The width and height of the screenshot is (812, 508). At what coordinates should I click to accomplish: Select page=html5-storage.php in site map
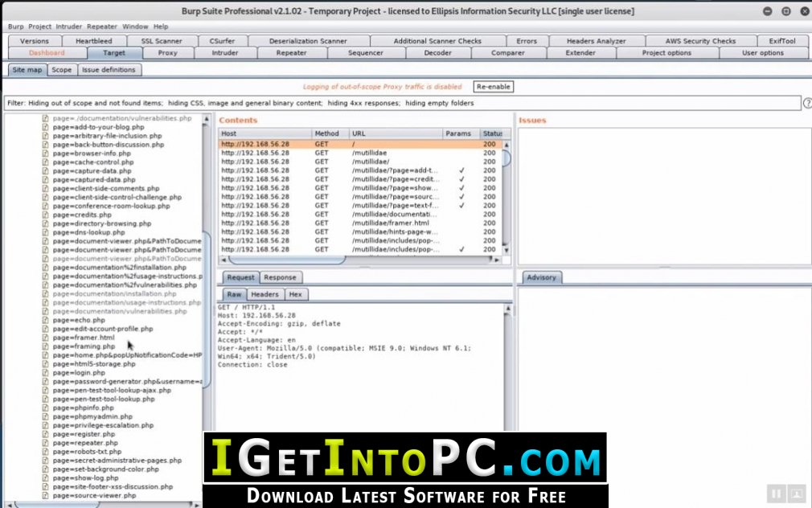[x=94, y=364]
